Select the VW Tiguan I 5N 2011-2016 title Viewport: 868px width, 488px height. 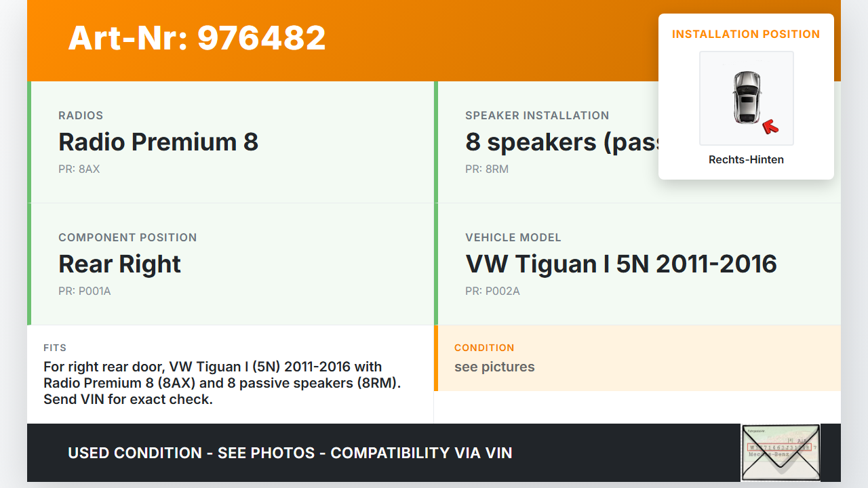(x=620, y=264)
